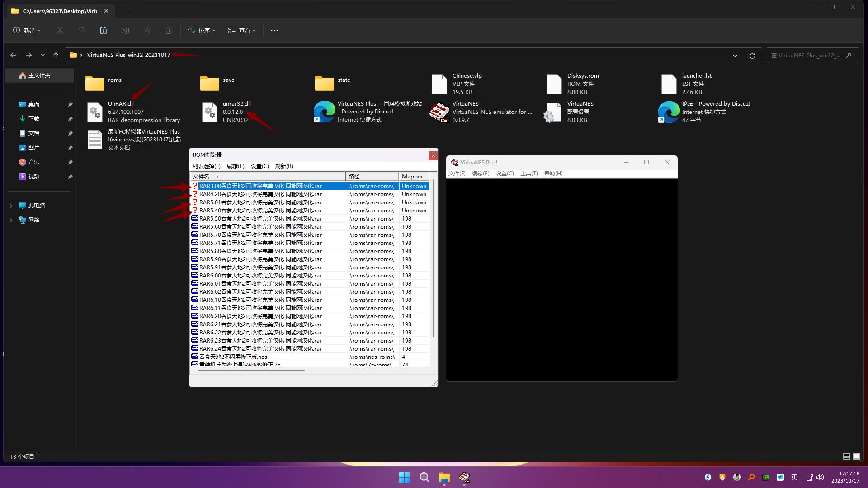Click 刷新(R) button in ROM browser
This screenshot has height=488, width=868.
283,166
